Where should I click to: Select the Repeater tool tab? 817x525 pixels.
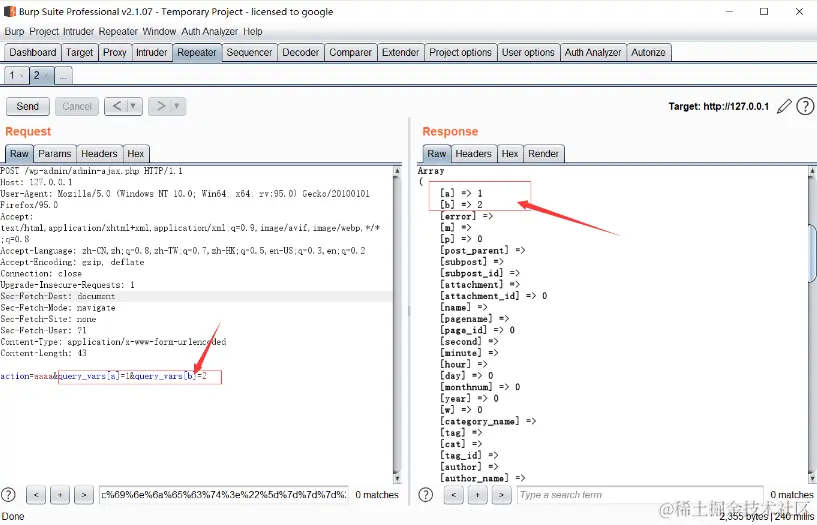tap(196, 53)
